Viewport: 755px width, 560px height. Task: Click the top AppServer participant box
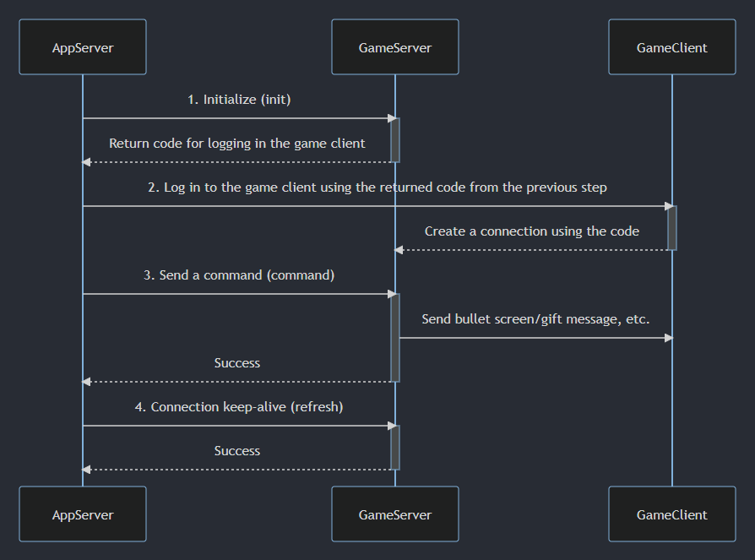(x=83, y=47)
